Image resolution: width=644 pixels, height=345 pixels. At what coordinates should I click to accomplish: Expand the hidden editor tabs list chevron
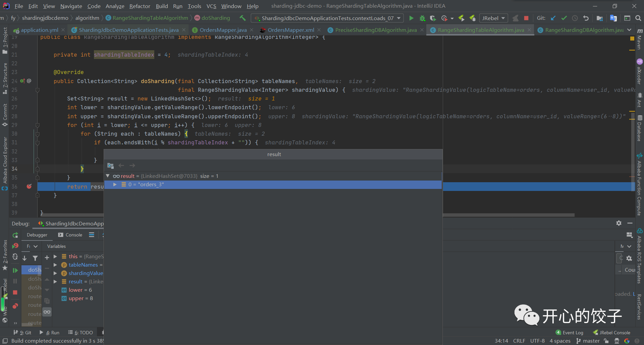(x=629, y=30)
